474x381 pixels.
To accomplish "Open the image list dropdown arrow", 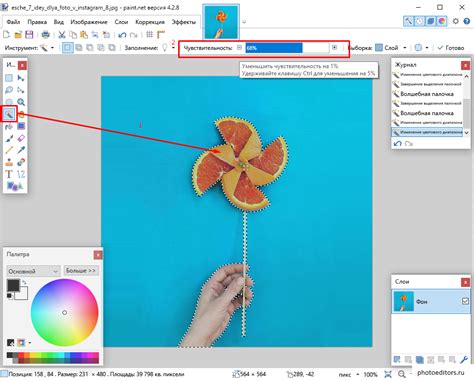I will [x=244, y=22].
